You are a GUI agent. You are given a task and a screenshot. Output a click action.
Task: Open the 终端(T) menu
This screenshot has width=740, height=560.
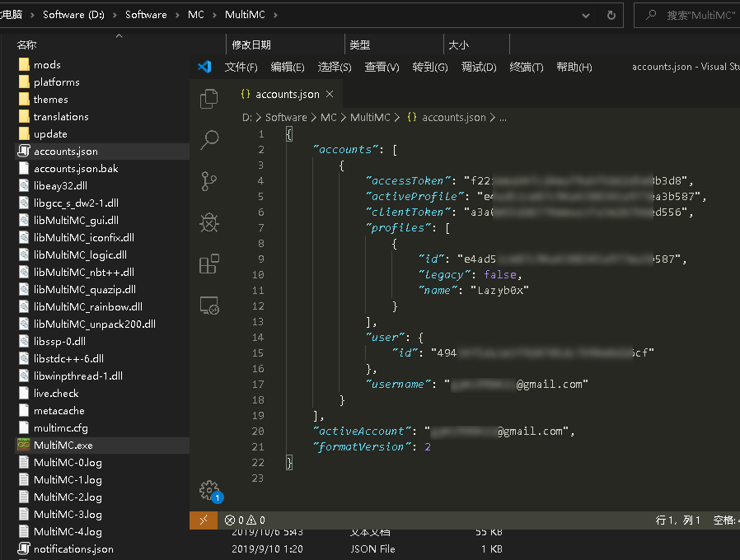527,67
